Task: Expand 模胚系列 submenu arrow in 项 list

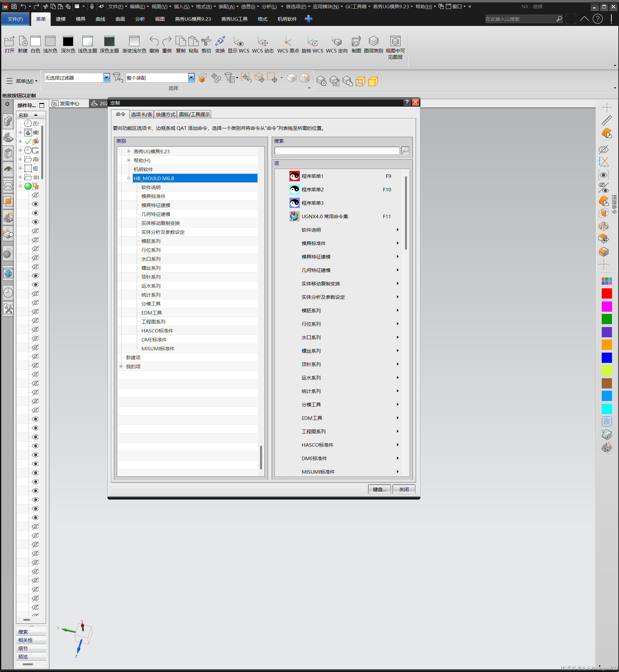Action: (x=398, y=310)
